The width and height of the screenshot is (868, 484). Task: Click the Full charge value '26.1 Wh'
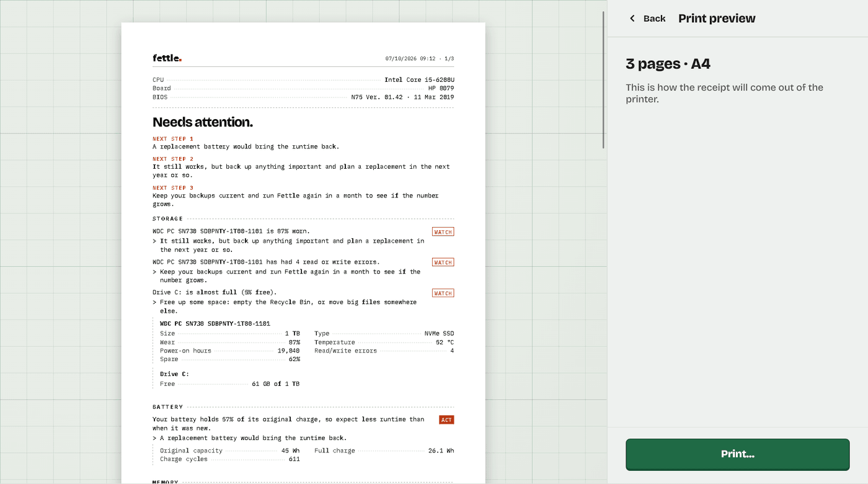[x=441, y=451]
